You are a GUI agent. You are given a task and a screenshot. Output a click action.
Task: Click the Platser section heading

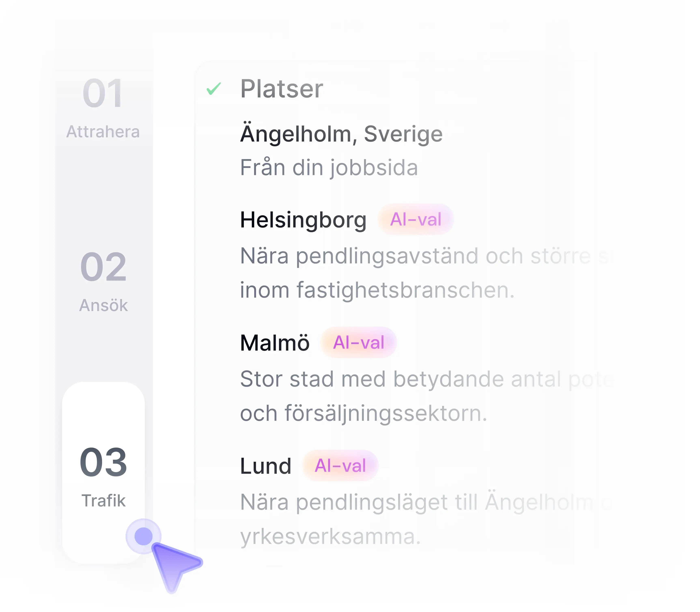point(281,89)
